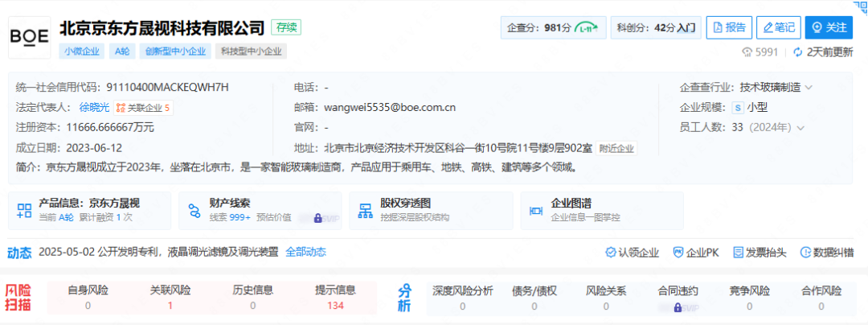Viewport: 868px width, 325px height.
Task: Click the 全部动态 link
Action: click(305, 253)
